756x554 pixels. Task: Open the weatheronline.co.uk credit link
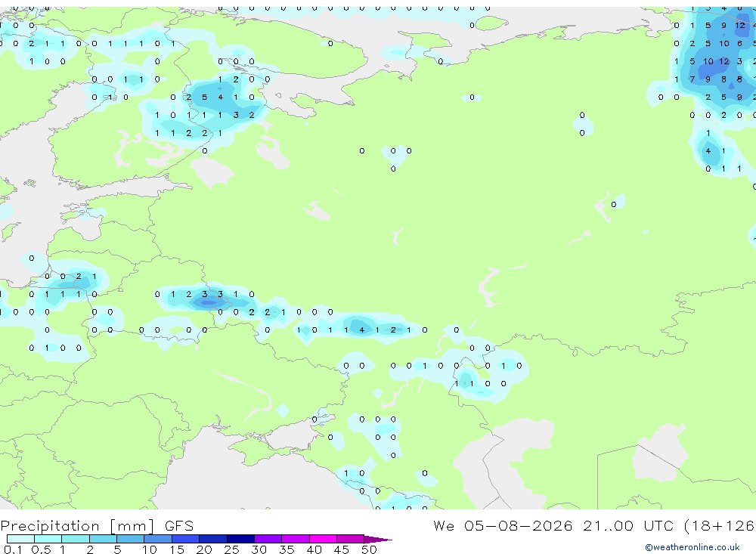pyautogui.click(x=692, y=547)
